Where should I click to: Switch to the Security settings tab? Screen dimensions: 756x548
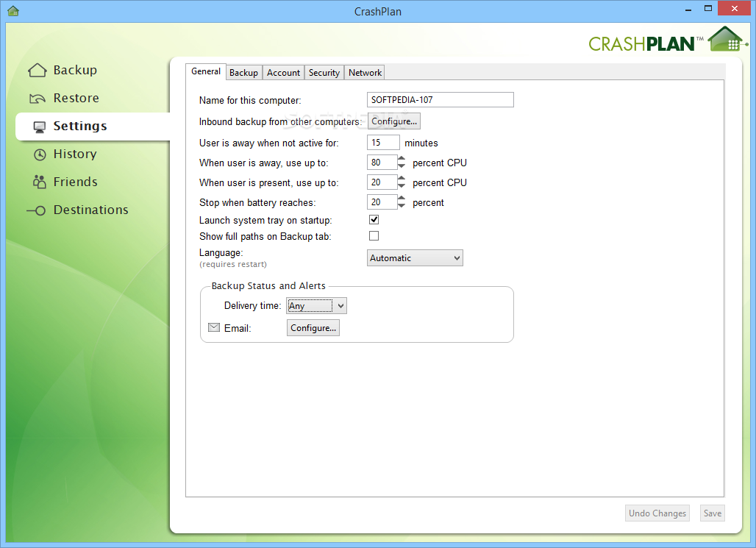pos(324,73)
